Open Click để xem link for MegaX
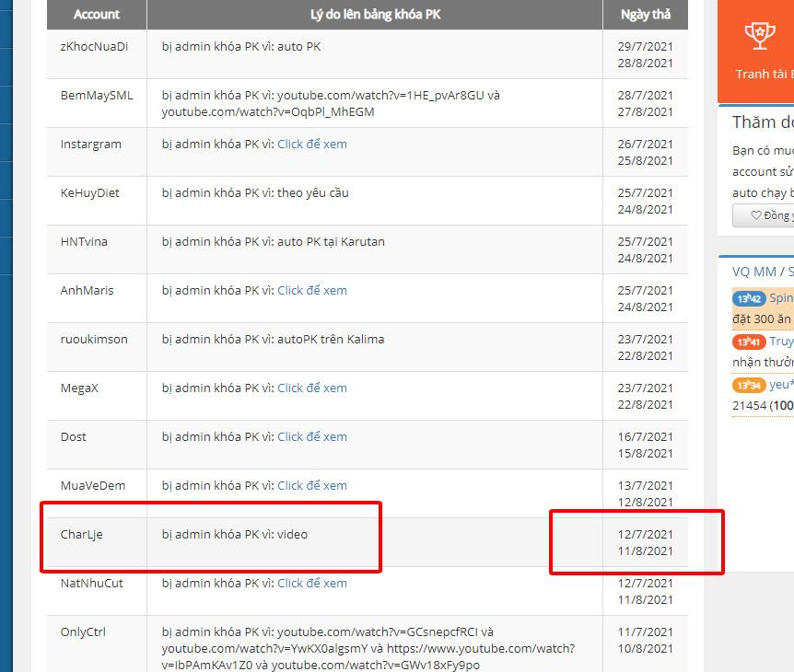The height and width of the screenshot is (672, 794). tap(312, 388)
